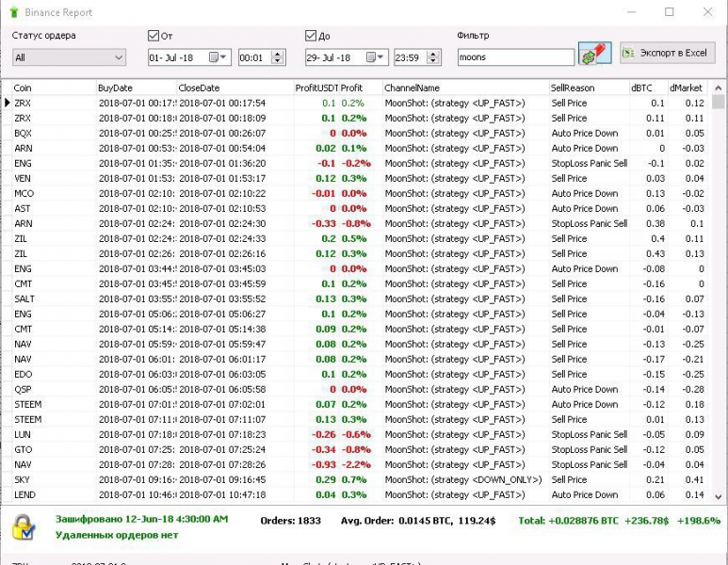Image resolution: width=728 pixels, height=565 pixels.
Task: Click the moons filter input field
Action: click(x=516, y=57)
